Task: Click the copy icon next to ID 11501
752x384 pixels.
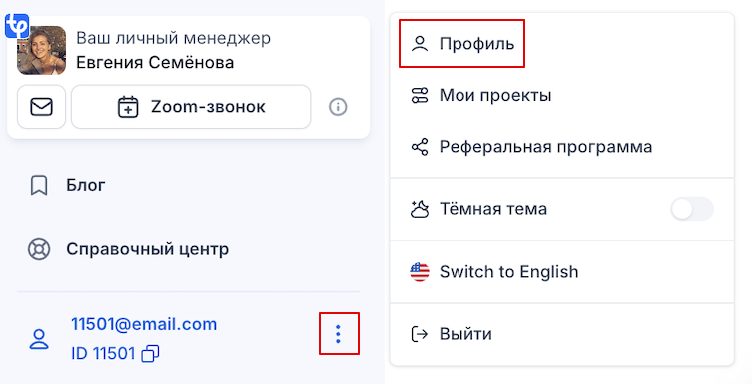Action: tap(150, 354)
